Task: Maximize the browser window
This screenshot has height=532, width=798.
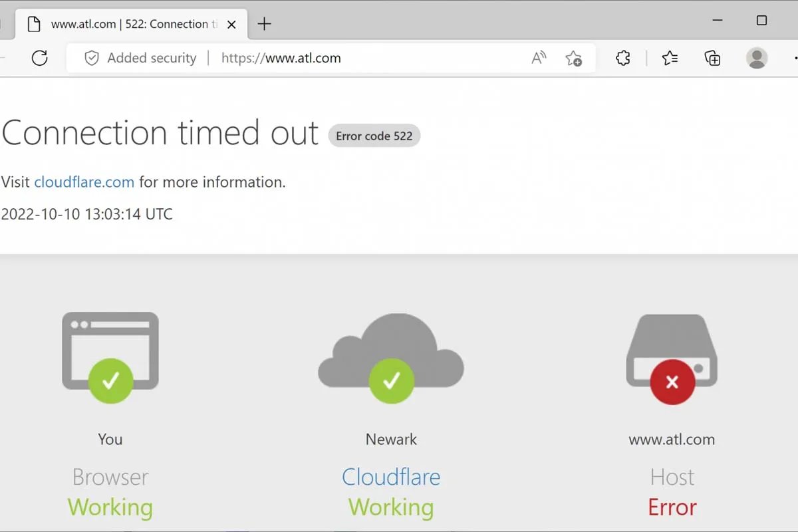Action: click(762, 21)
